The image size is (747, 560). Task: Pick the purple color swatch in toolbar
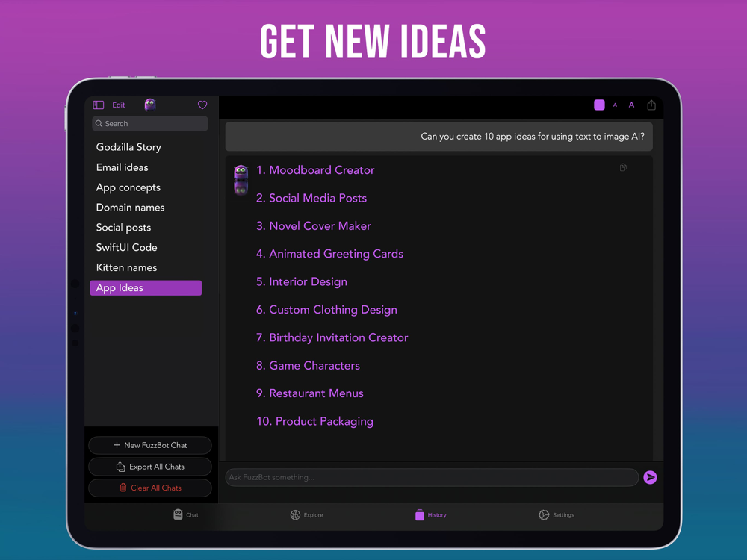point(599,105)
